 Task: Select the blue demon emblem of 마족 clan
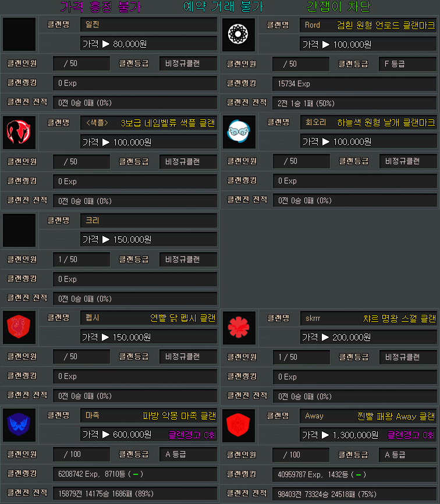[x=19, y=425]
